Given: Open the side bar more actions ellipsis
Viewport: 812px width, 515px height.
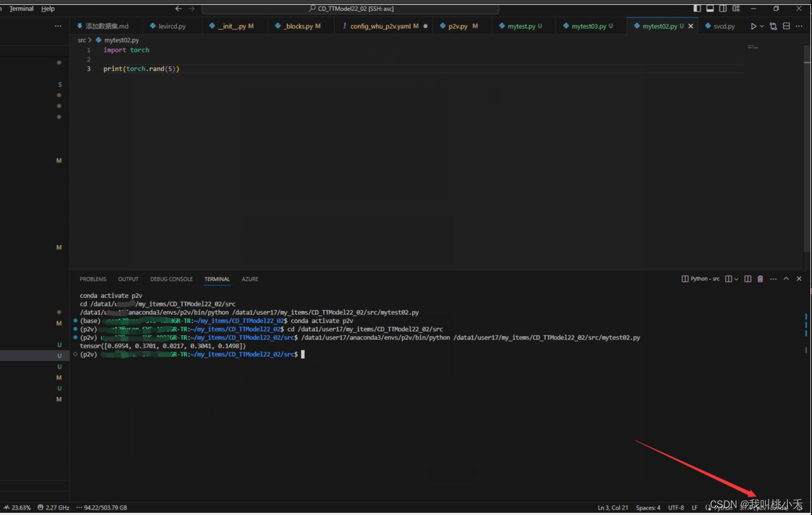Looking at the screenshot, I should point(58,26).
